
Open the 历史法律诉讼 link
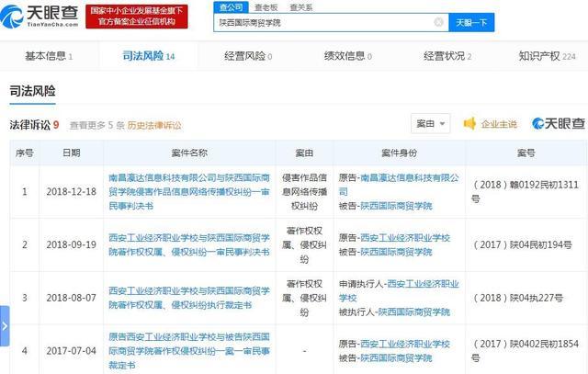154,125
